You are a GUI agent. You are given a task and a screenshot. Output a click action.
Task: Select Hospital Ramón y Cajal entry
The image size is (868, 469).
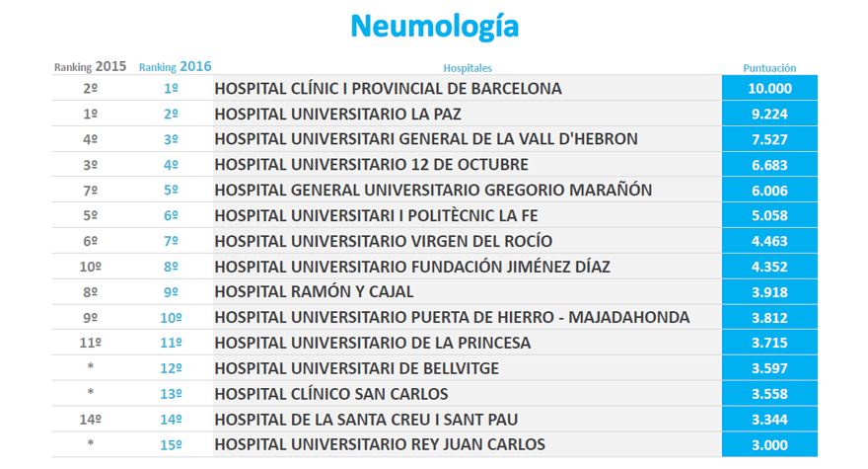(314, 292)
